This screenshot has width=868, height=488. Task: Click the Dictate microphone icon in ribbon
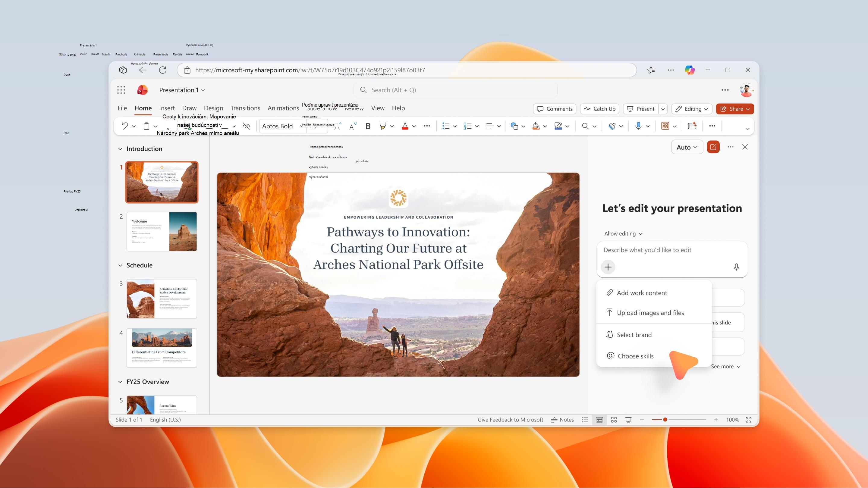pos(638,126)
